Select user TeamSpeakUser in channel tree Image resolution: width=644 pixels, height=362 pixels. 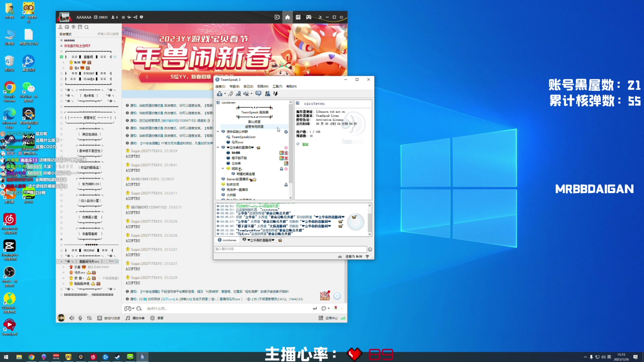click(x=243, y=137)
